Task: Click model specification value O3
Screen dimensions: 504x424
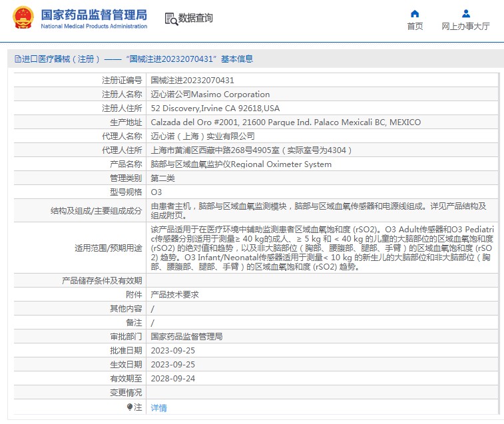Action: click(x=156, y=192)
